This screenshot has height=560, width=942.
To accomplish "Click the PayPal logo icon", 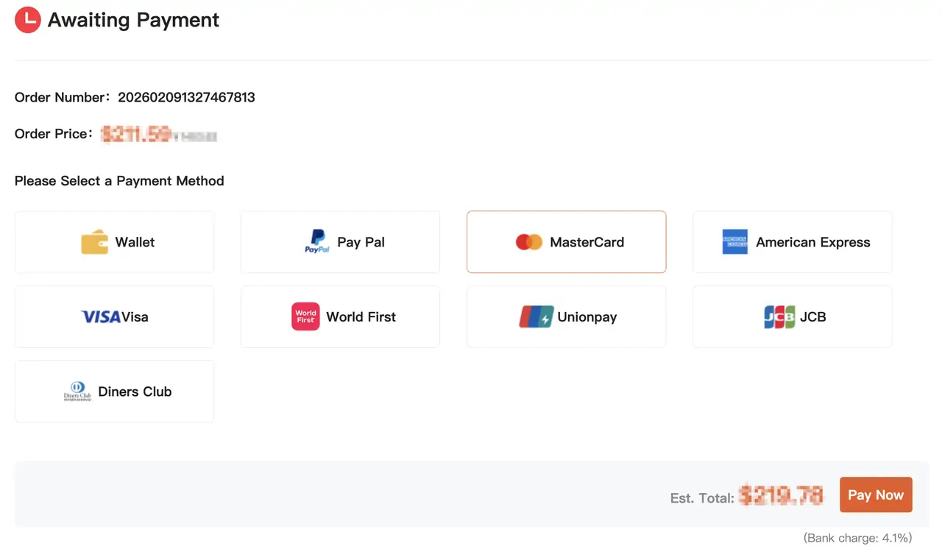I will (x=316, y=242).
